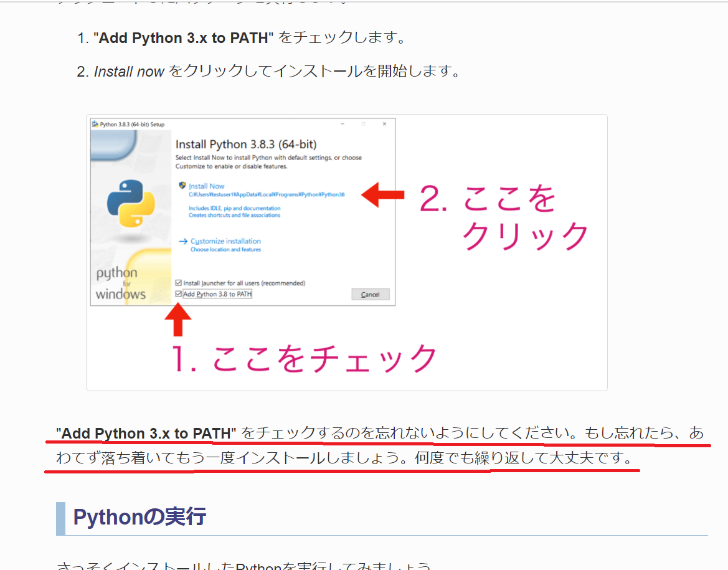This screenshot has height=570, width=728.
Task: Click "Includes IDLE, pip and documentation" text
Action: (x=234, y=208)
